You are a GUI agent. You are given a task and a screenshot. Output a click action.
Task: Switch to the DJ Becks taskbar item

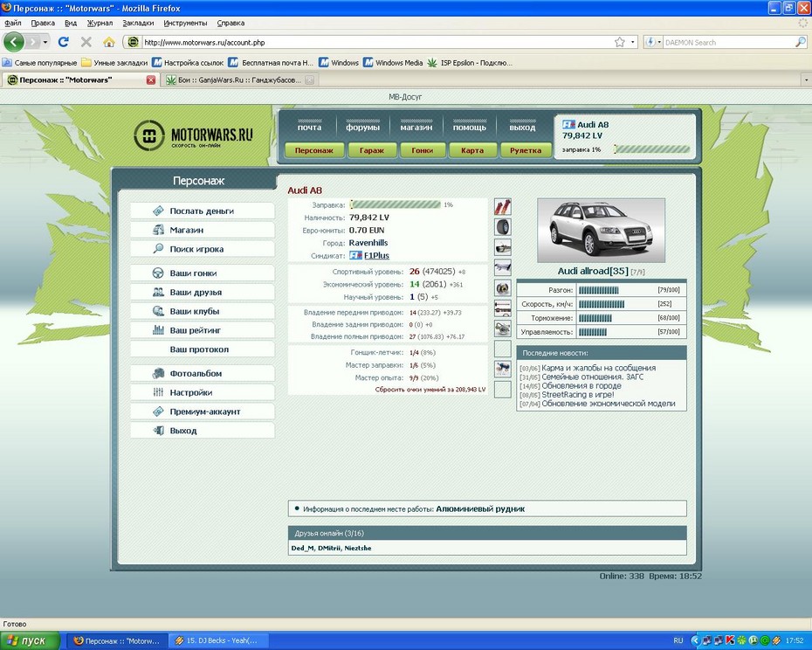pyautogui.click(x=220, y=640)
